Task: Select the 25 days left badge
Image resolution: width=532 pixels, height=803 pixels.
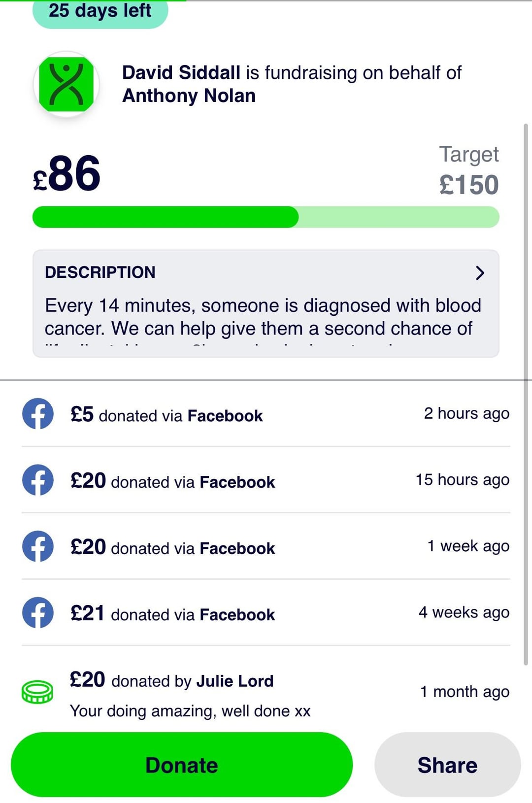Action: [100, 12]
